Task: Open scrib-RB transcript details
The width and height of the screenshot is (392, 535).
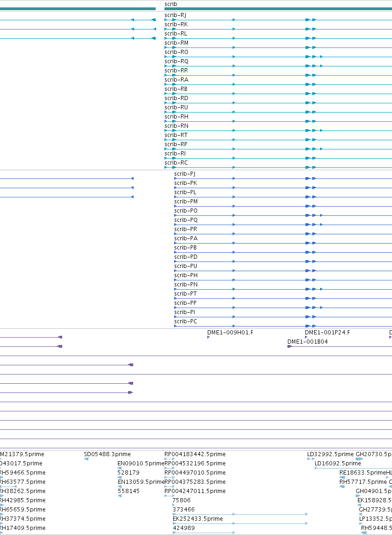Action: click(176, 89)
